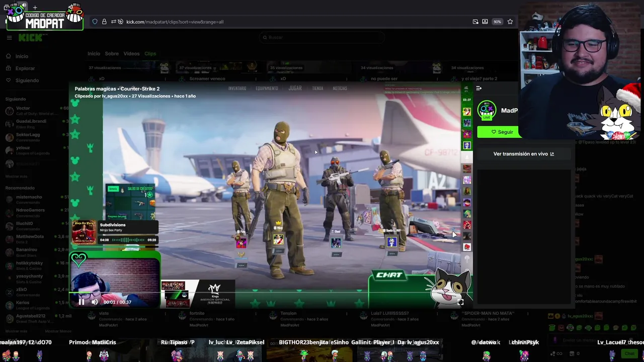Viewport: 644px width, 362px height.
Task: Collapse the clip side panel arrow
Action: [479, 88]
